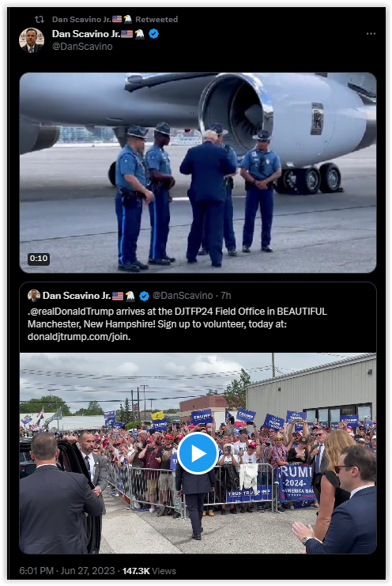Screen dimensions: 392x586
Task: Open the @DanScavino handle under the name
Action: 82,47
